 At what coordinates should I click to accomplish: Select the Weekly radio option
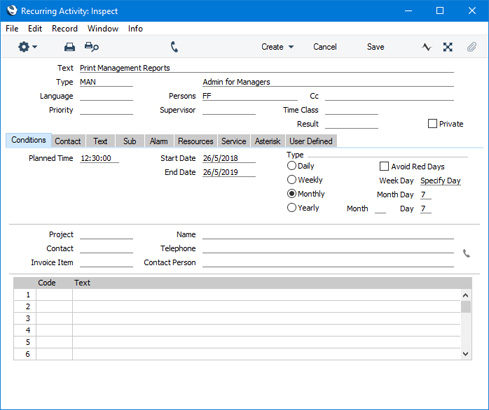pyautogui.click(x=291, y=180)
